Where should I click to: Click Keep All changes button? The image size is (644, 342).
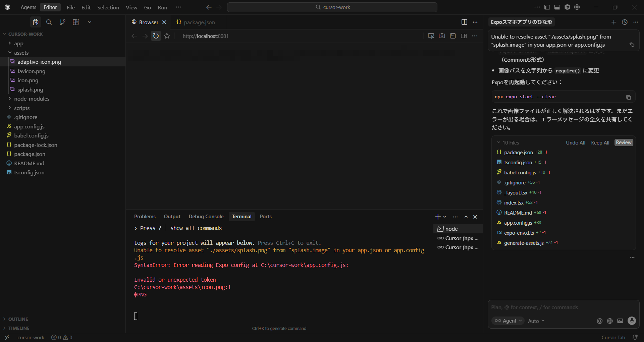pos(600,142)
